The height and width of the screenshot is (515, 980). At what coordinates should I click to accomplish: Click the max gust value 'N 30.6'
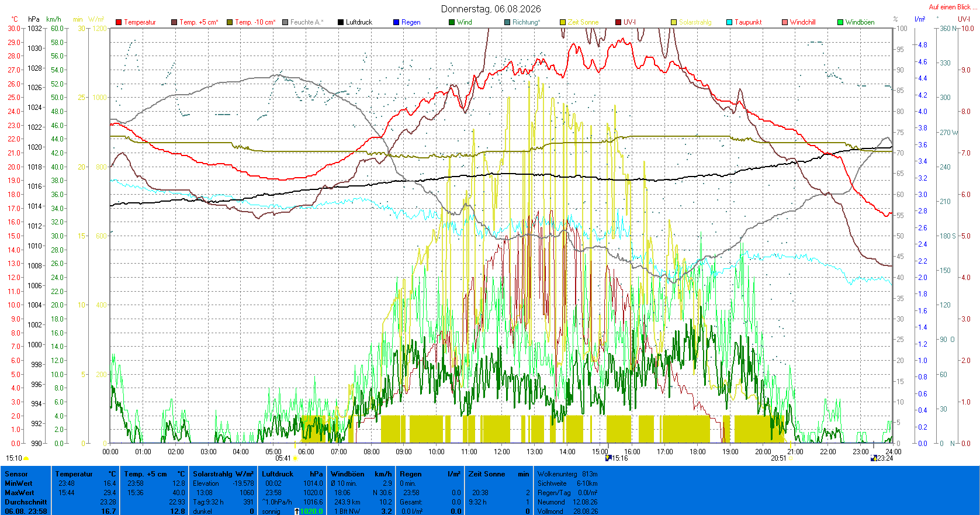point(382,493)
